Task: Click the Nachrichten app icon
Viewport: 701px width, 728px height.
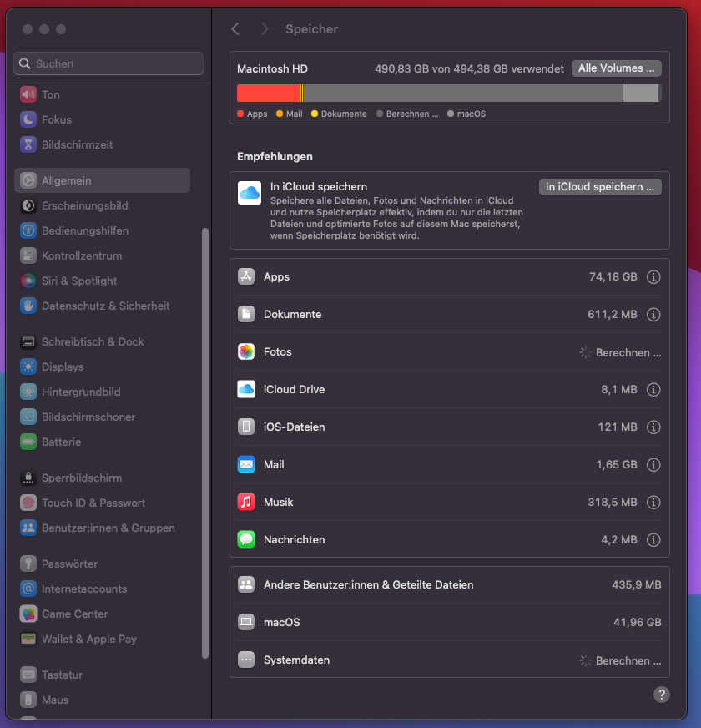Action: pyautogui.click(x=246, y=540)
